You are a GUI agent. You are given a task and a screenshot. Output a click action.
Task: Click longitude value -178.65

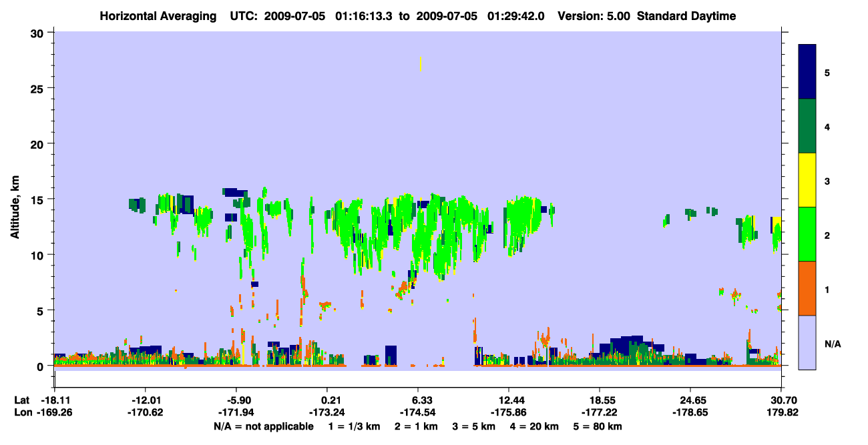[690, 413]
